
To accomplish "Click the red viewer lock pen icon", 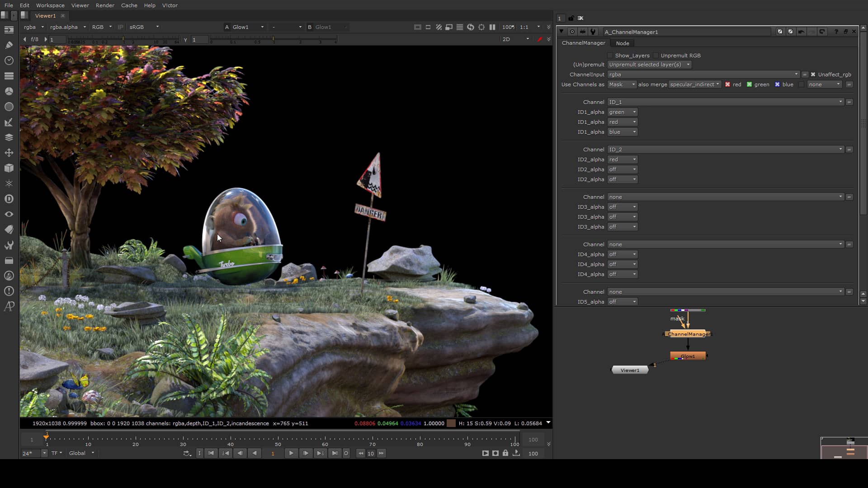I will pos(539,39).
